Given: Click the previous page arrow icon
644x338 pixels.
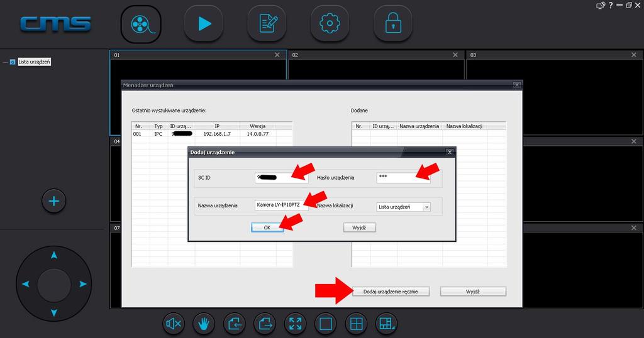Looking at the screenshot, I should pos(235,324).
